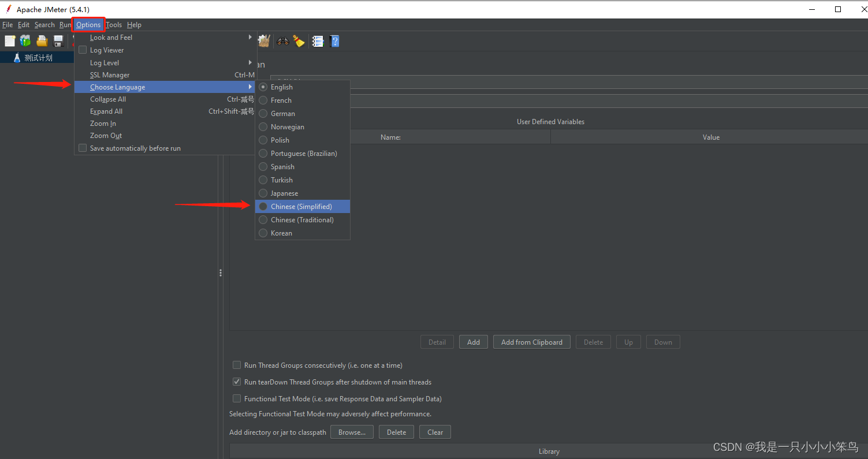This screenshot has width=868, height=459.
Task: Open the Templates toolbar icon
Action: pos(25,41)
